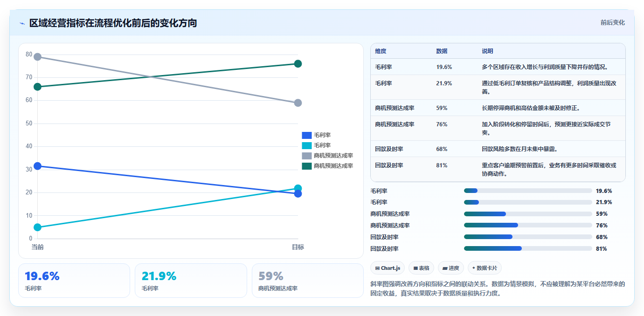644x316 pixels.
Task: Click the 59% 商机预测达成率 stat card
Action: [x=308, y=281]
